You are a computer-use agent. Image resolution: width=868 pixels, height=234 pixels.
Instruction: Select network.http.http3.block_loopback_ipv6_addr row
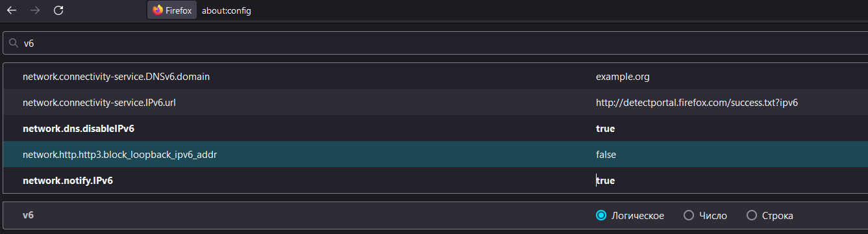pos(435,154)
